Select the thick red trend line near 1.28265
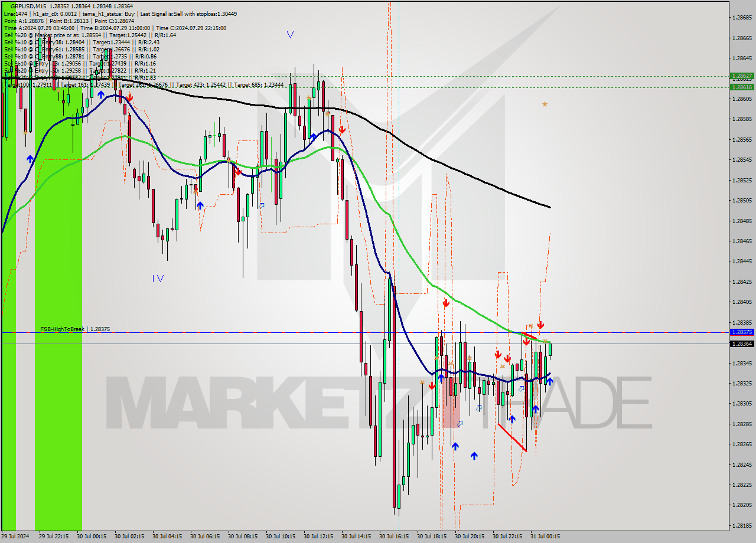 (x=511, y=437)
